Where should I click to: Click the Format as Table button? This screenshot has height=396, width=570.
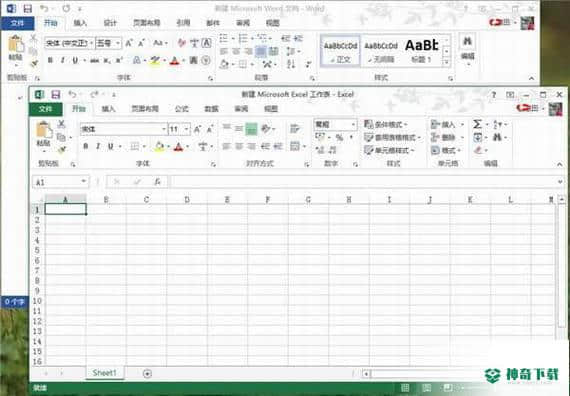(392, 137)
